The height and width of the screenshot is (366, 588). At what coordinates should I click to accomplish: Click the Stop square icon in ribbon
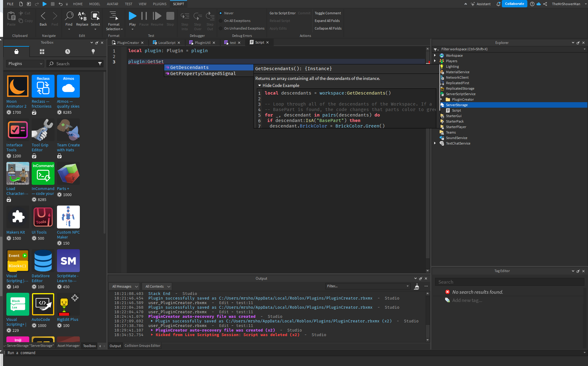tap(170, 16)
